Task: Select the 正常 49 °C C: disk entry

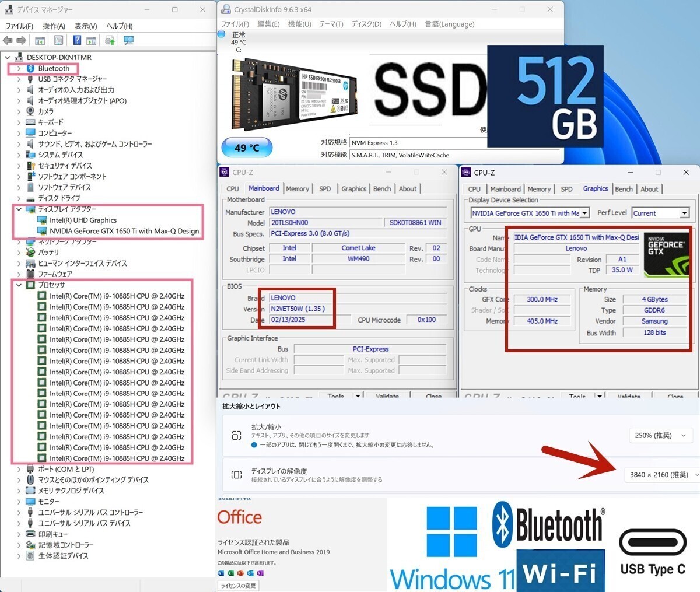Action: [x=239, y=43]
